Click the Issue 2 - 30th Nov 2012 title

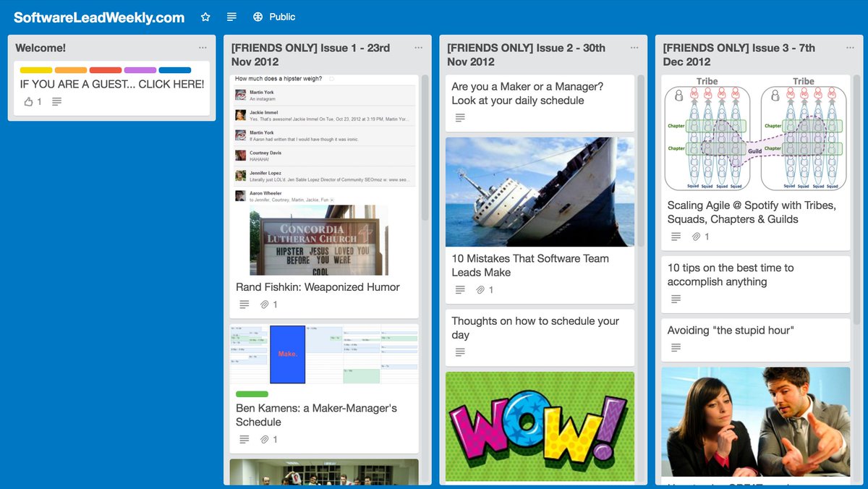point(526,55)
